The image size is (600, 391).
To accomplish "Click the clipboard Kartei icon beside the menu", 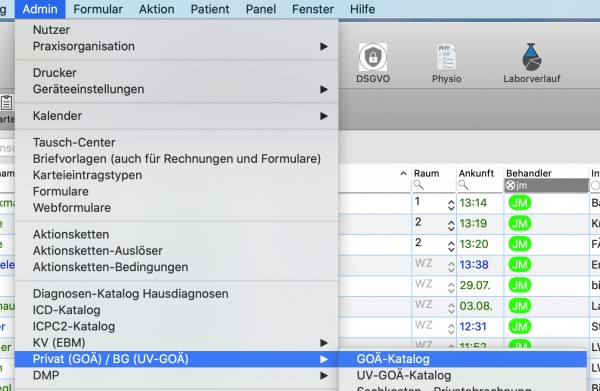I will (7, 103).
